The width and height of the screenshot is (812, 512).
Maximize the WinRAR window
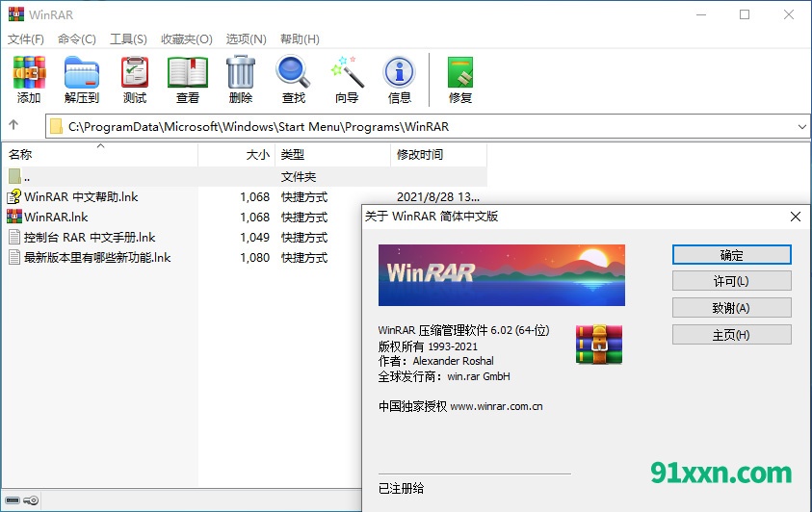745,14
